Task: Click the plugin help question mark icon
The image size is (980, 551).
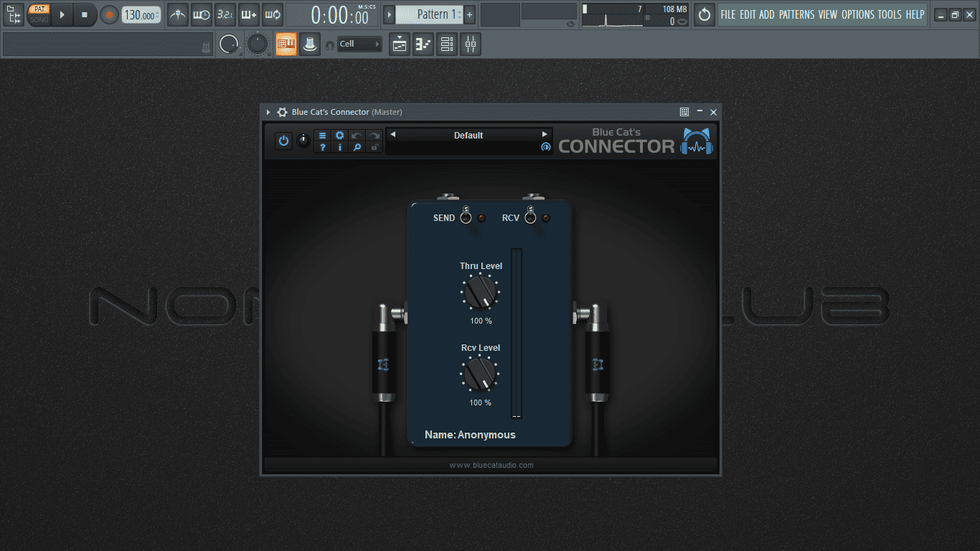Action: (323, 147)
